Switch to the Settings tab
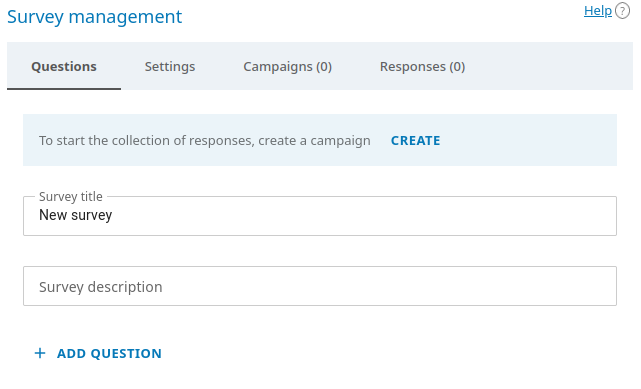 170,66
